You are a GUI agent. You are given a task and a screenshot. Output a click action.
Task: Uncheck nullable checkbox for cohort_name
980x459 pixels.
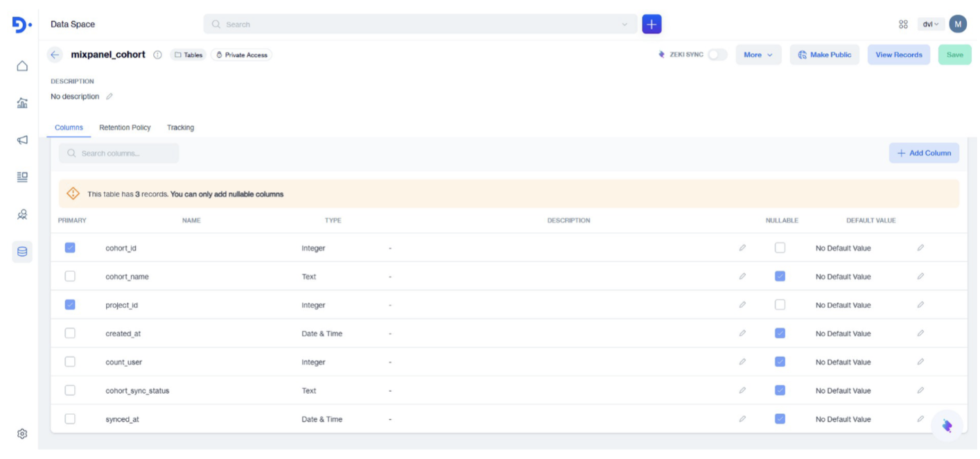click(x=780, y=276)
